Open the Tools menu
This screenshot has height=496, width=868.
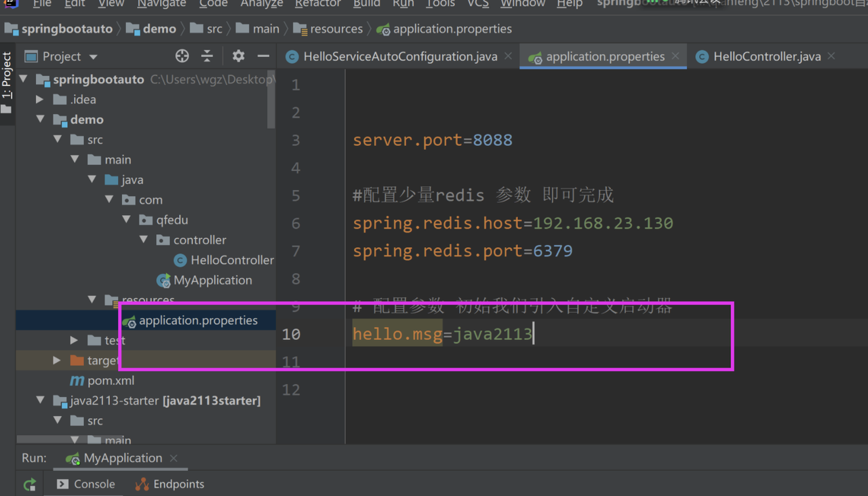(440, 3)
